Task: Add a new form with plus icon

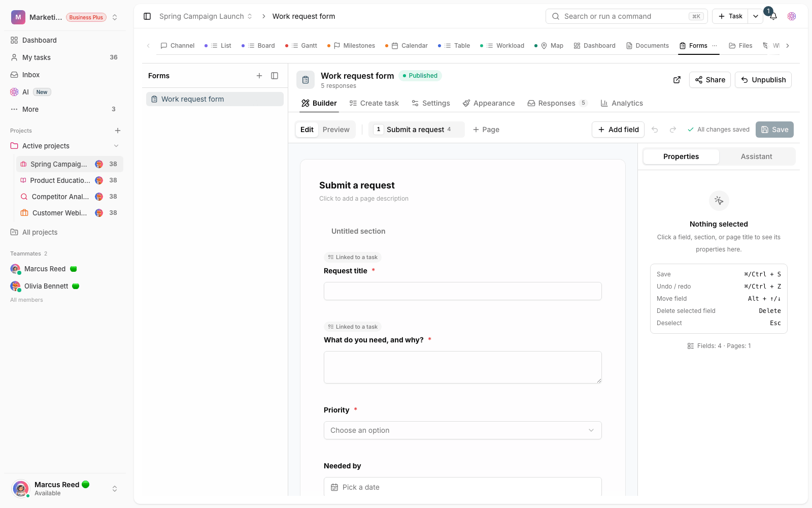Action: (259, 76)
